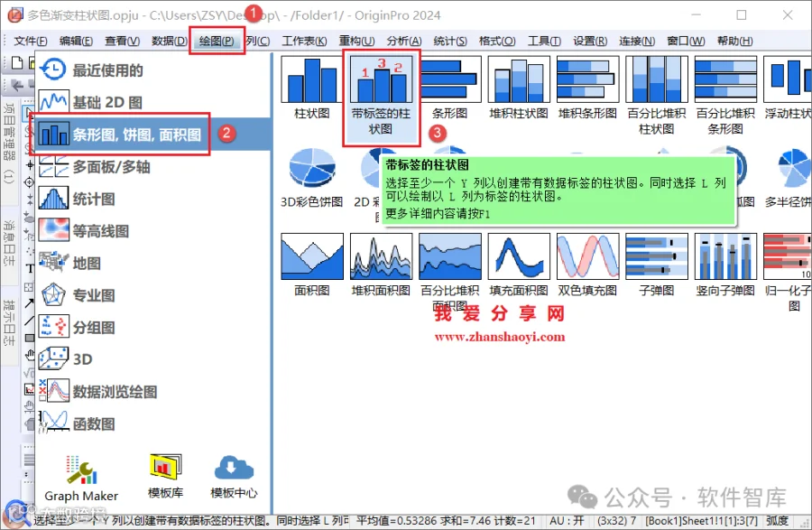Viewport: 812px width, 530px height.
Task: Open the 工具(T) menu
Action: coord(544,41)
